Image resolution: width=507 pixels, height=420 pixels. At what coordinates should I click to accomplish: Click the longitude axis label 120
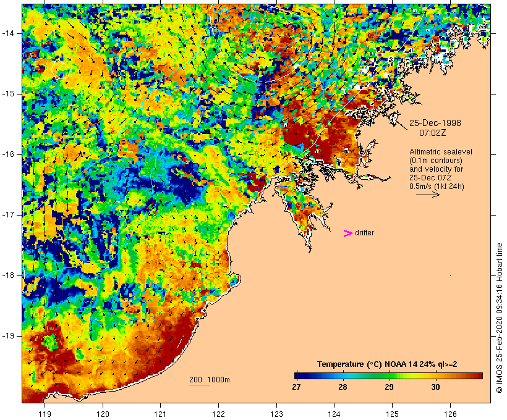(103, 414)
